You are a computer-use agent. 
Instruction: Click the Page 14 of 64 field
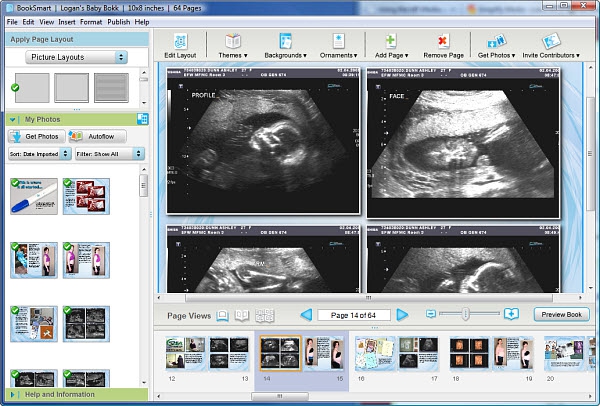(354, 315)
